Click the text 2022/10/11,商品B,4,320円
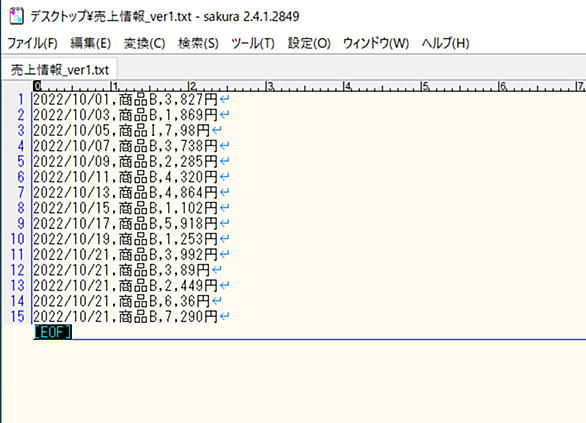This screenshot has height=423, width=586. (125, 177)
